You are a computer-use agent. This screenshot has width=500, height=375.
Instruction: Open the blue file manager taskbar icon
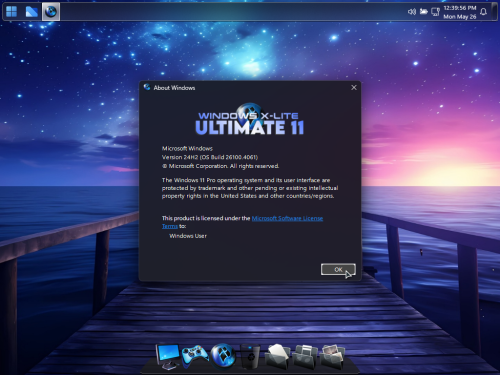(32, 12)
